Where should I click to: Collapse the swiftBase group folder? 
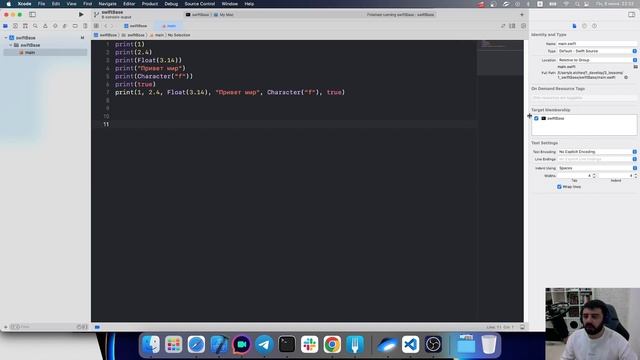[x=11, y=45]
